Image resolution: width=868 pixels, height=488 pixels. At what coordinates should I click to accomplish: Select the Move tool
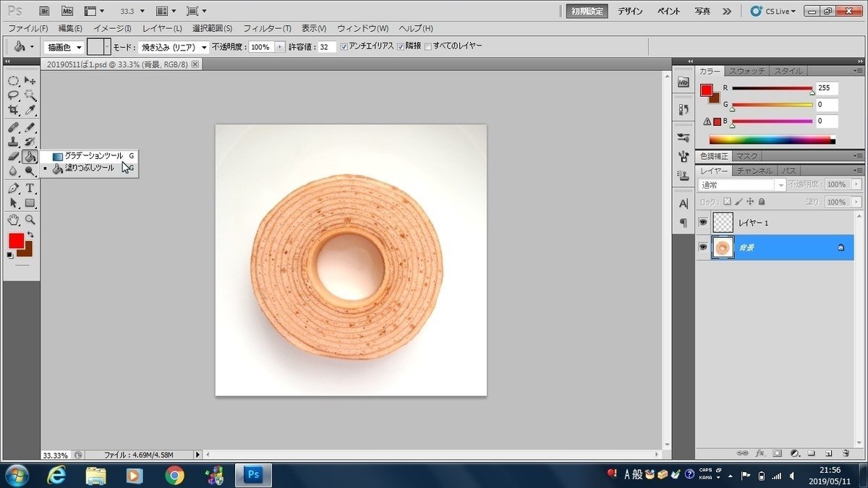(x=30, y=80)
